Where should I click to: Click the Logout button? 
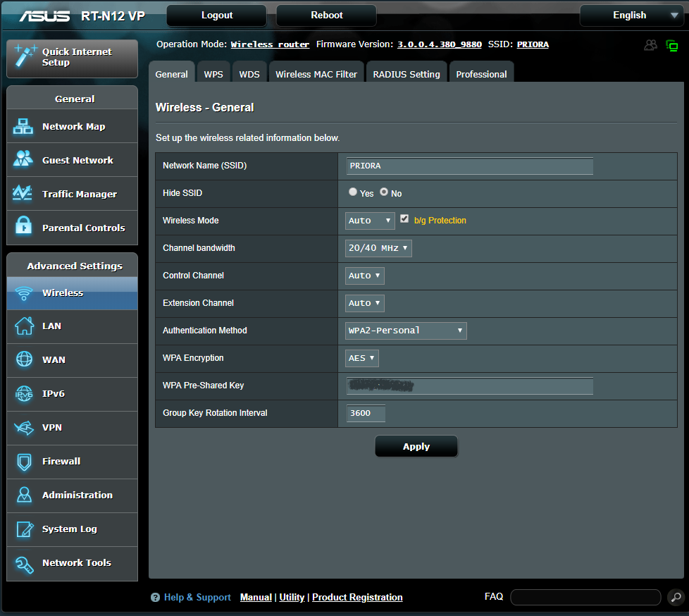click(216, 16)
